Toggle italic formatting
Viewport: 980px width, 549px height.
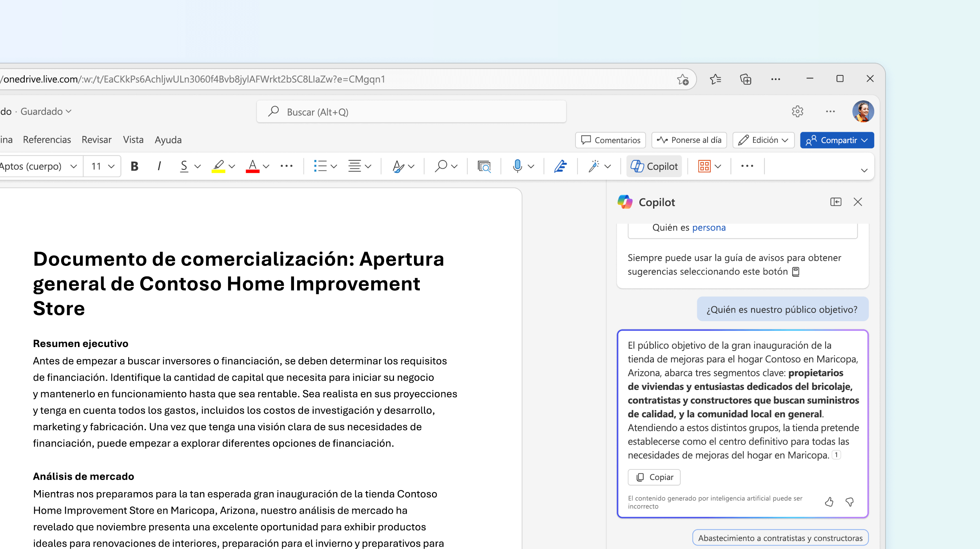pos(159,166)
